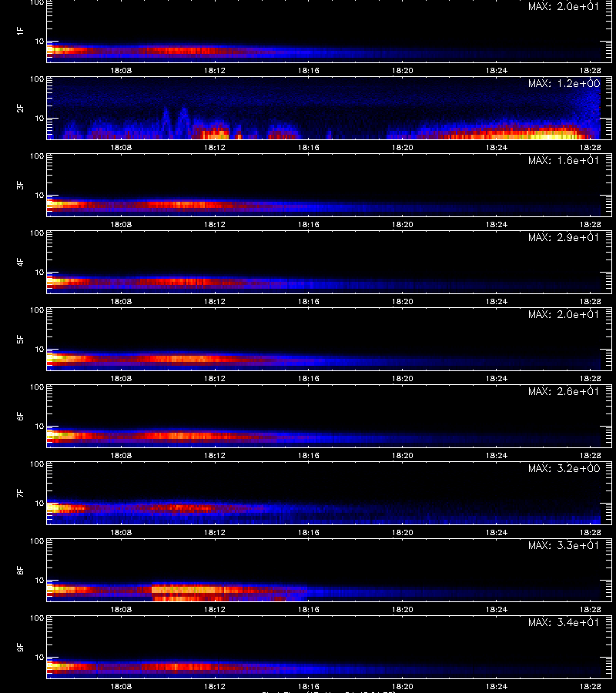Click the 18:20 tick label under panel 9F

[x=403, y=686]
